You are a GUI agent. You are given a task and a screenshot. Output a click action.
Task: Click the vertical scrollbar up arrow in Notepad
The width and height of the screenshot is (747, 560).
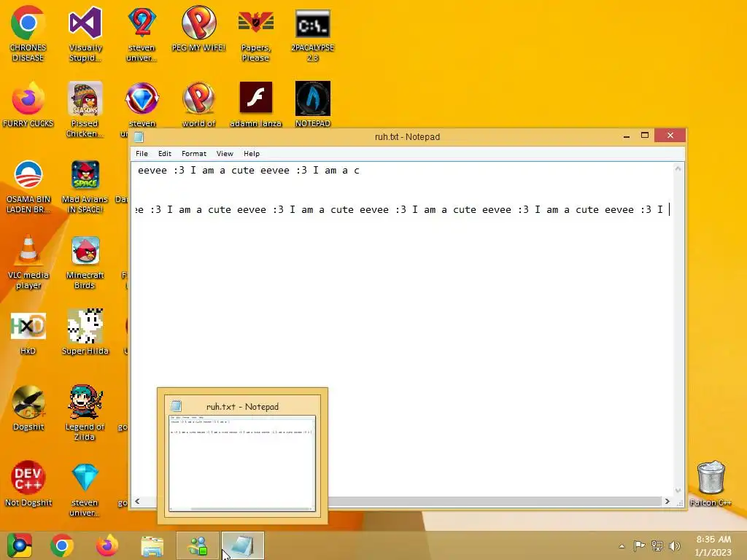tap(678, 169)
